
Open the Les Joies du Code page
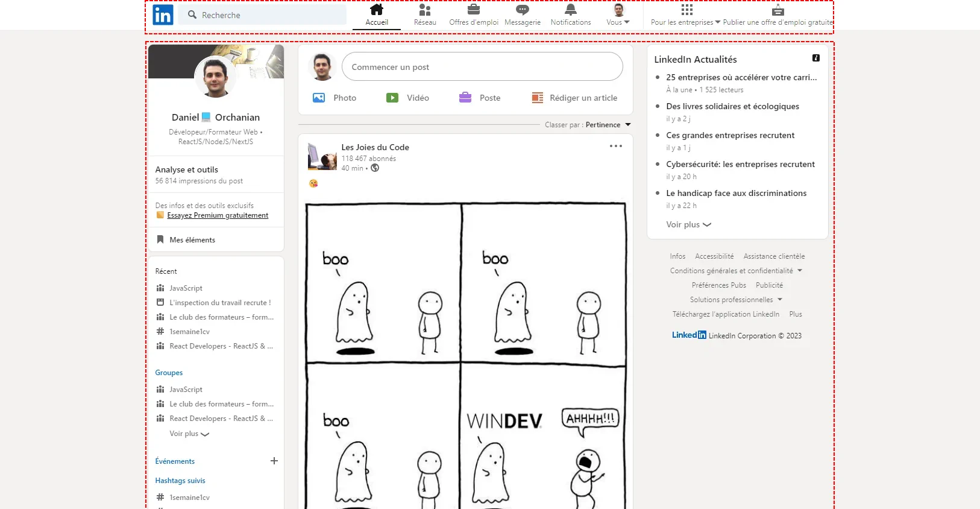pos(375,147)
